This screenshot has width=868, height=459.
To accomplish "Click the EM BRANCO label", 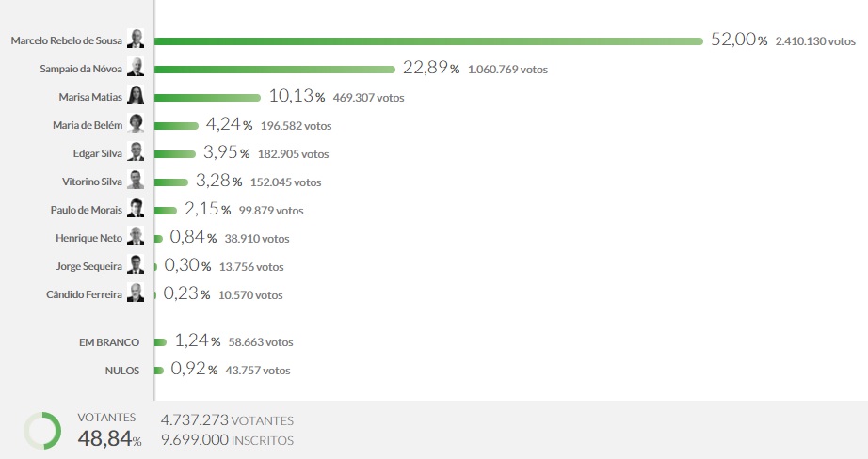I will [109, 342].
